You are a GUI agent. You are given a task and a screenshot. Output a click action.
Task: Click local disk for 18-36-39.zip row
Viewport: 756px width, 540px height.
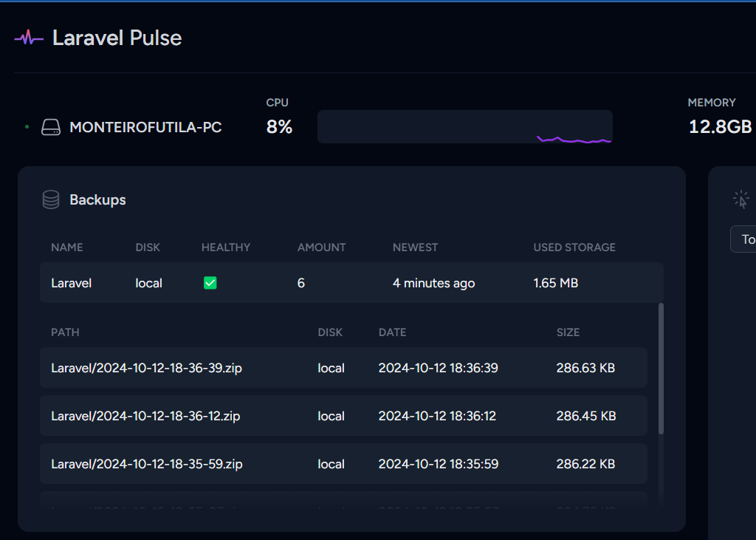click(331, 368)
